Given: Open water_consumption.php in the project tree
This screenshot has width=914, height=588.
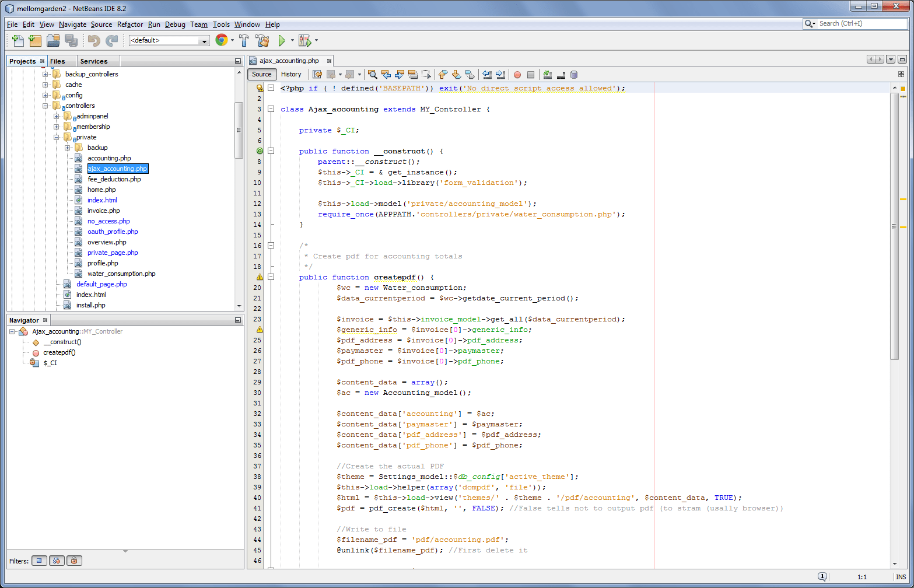Looking at the screenshot, I should tap(121, 274).
